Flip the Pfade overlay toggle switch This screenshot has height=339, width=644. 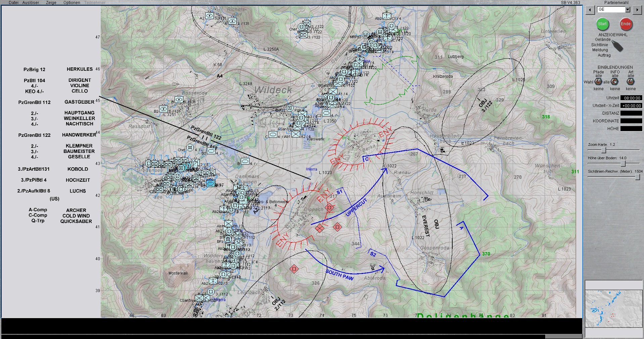(x=598, y=81)
